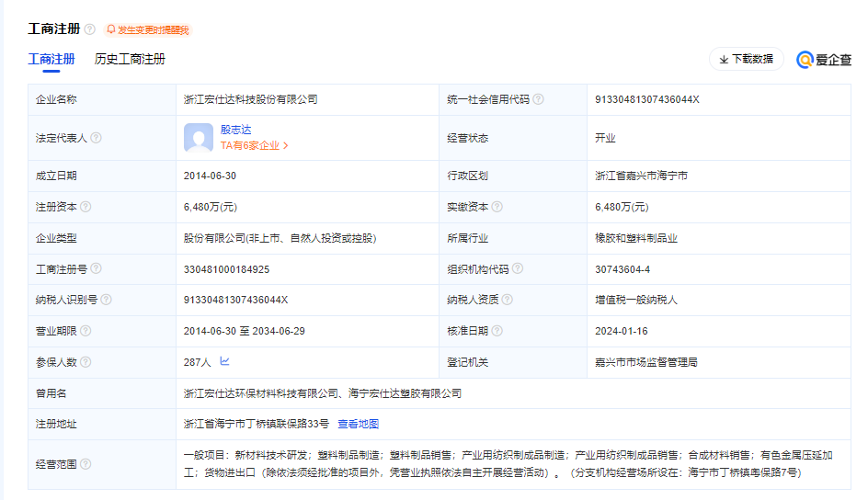868x500 pixels.
Task: Click the legal representative avatar image
Action: [x=199, y=138]
